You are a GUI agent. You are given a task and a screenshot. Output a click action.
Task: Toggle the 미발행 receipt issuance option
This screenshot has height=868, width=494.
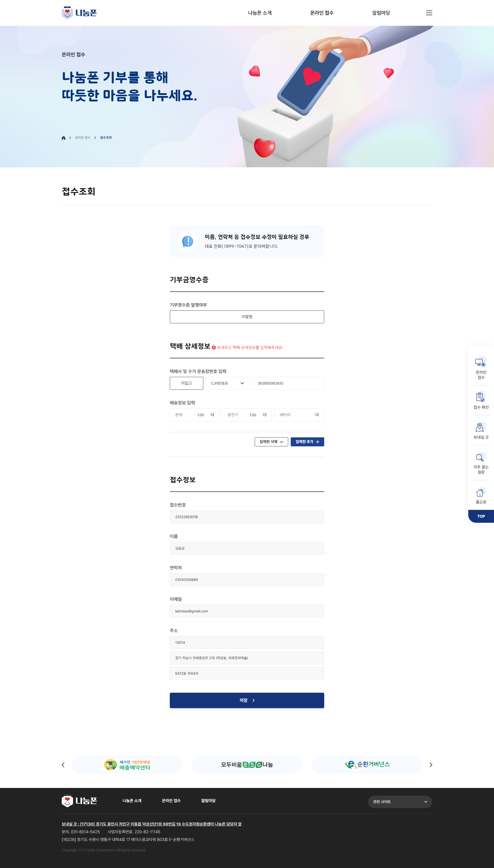pos(247,317)
